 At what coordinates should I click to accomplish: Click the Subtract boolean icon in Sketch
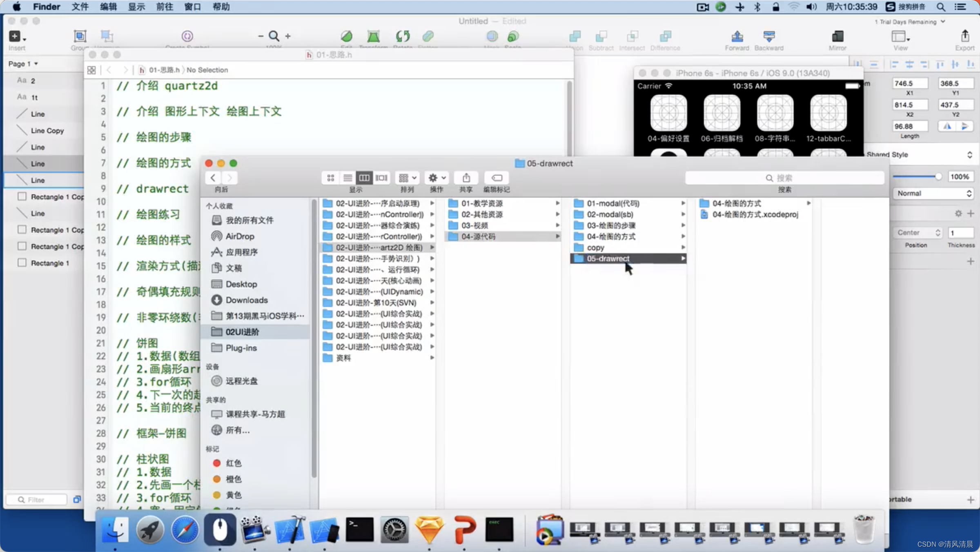(x=601, y=36)
